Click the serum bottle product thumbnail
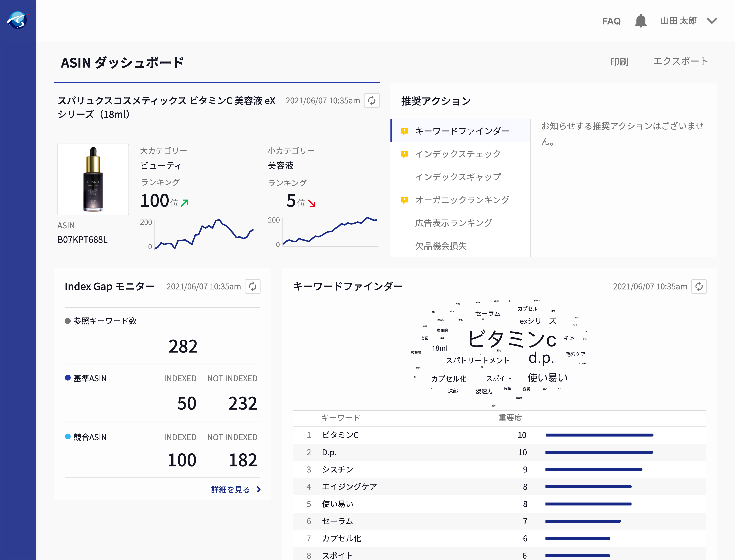 [93, 179]
